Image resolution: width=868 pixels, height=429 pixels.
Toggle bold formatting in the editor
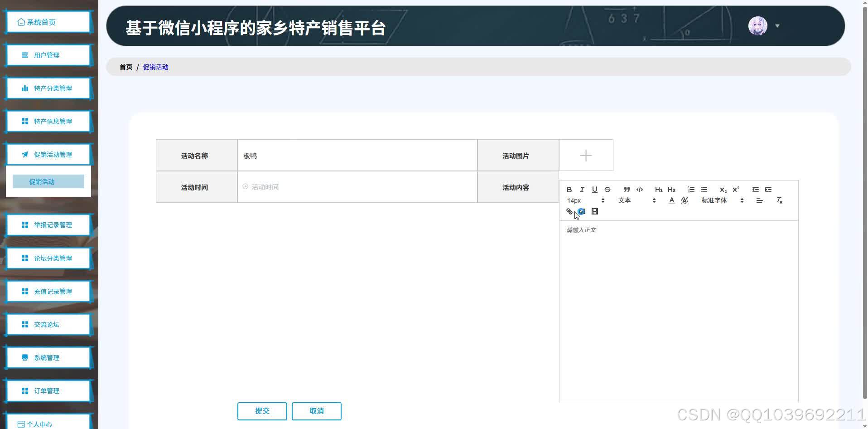point(569,190)
